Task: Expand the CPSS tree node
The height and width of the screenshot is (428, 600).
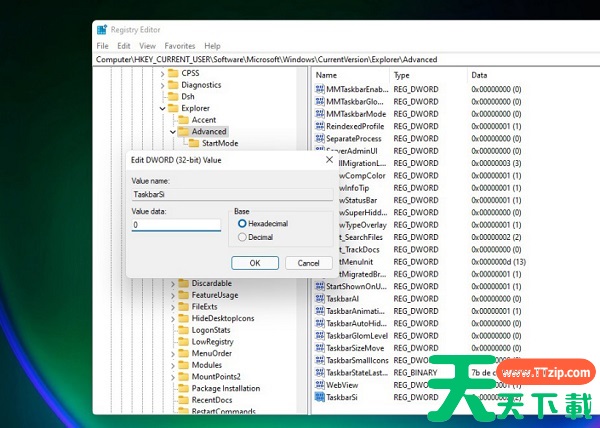Action: point(162,73)
